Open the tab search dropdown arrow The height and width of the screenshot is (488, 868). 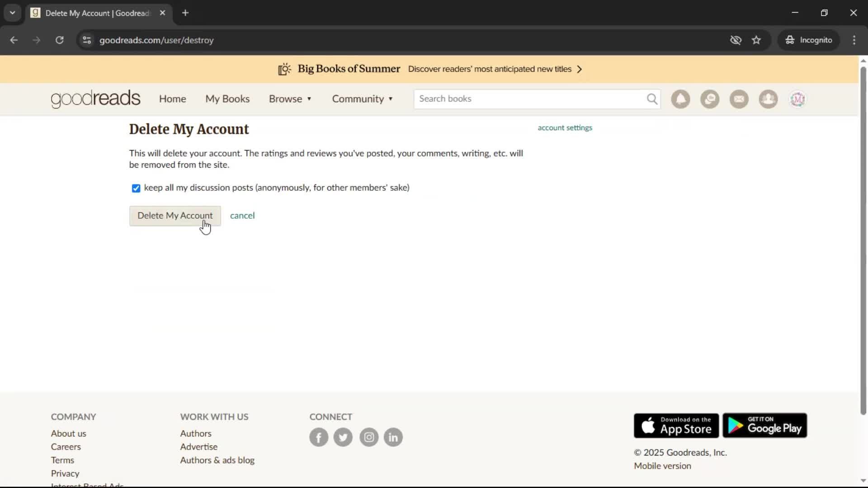(13, 13)
